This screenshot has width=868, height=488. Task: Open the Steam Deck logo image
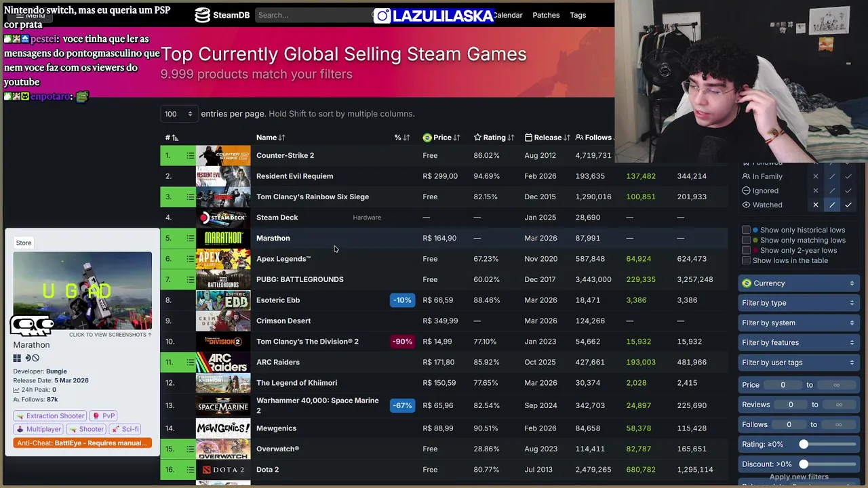point(223,218)
